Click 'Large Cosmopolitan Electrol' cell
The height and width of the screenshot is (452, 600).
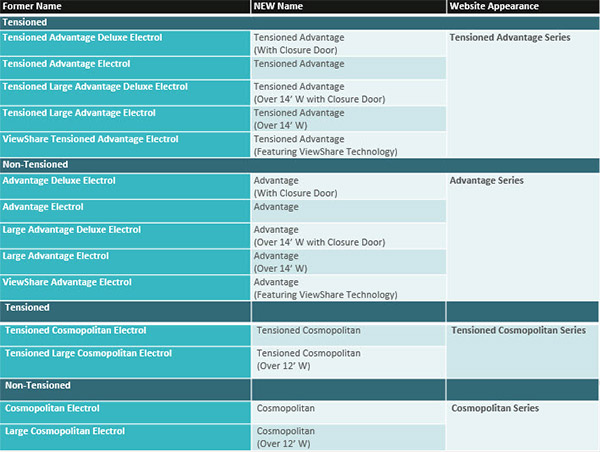click(125, 437)
